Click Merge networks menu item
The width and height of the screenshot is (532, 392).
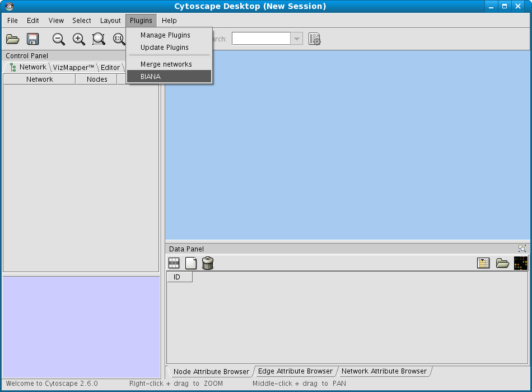[166, 64]
